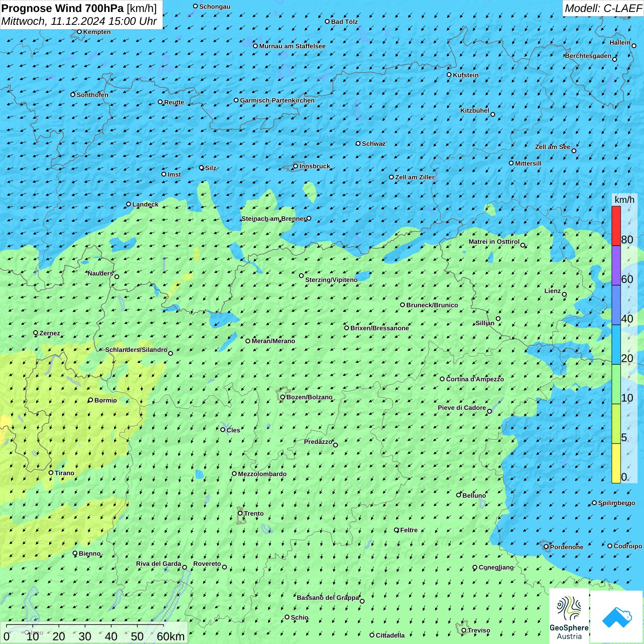The width and height of the screenshot is (644, 644).
Task: Click the forecast date 'Mittwoch, 11.12.2024 15:00 Uhr'
Action: [x=79, y=21]
